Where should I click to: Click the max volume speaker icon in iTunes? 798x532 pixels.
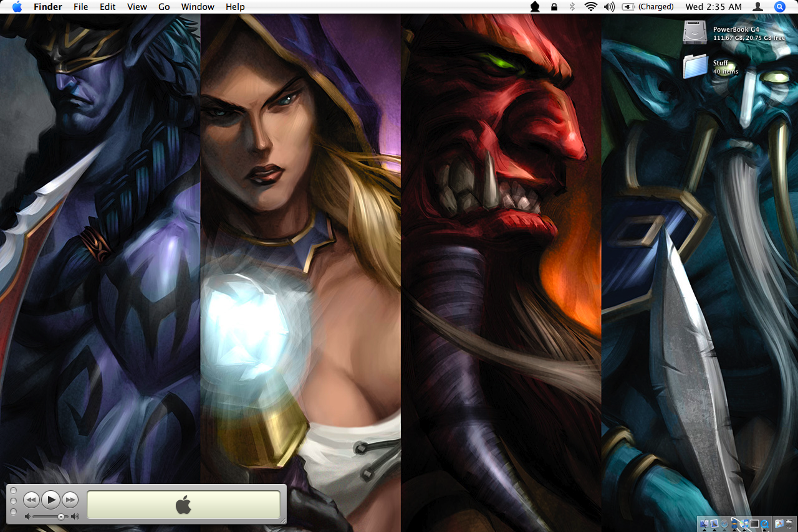[75, 516]
